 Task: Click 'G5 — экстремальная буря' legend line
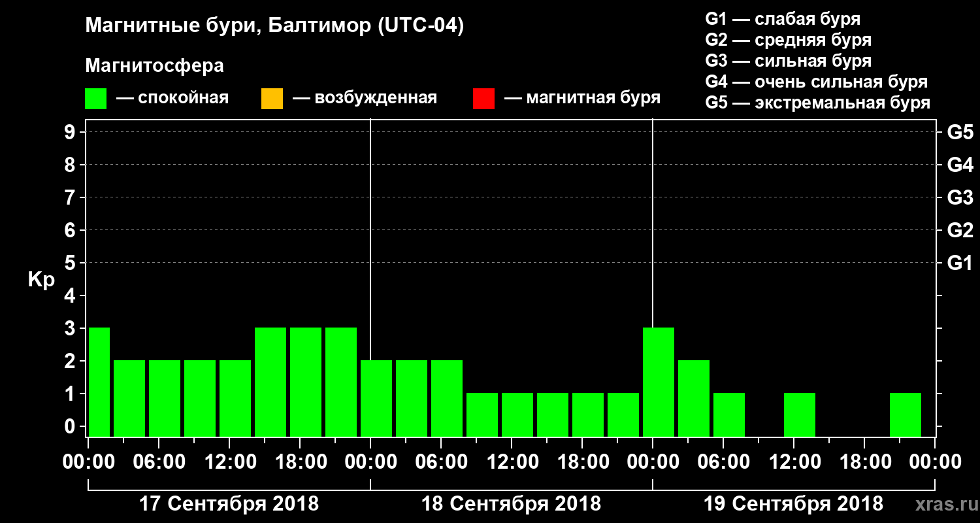[818, 103]
